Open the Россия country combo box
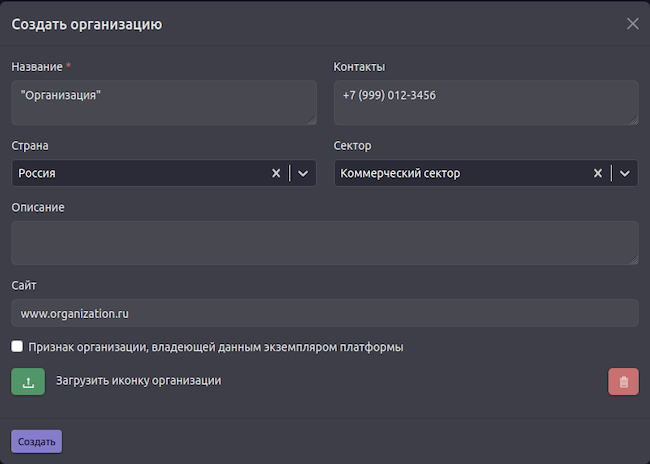650x464 pixels. [140, 173]
